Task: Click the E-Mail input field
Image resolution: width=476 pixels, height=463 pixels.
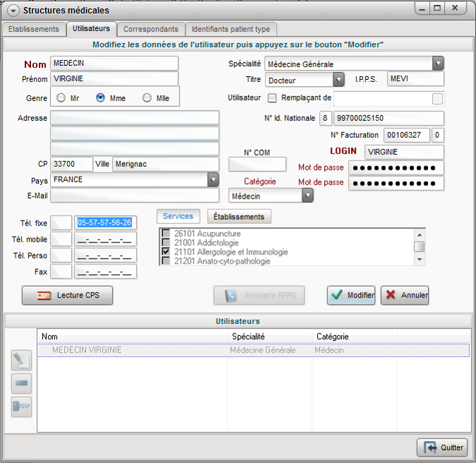Action: pos(134,196)
